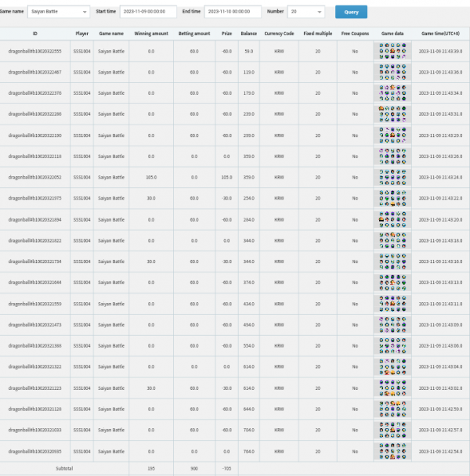
Task: Open game data thumbnail for 21:43:16.0 round
Action: pos(392,261)
